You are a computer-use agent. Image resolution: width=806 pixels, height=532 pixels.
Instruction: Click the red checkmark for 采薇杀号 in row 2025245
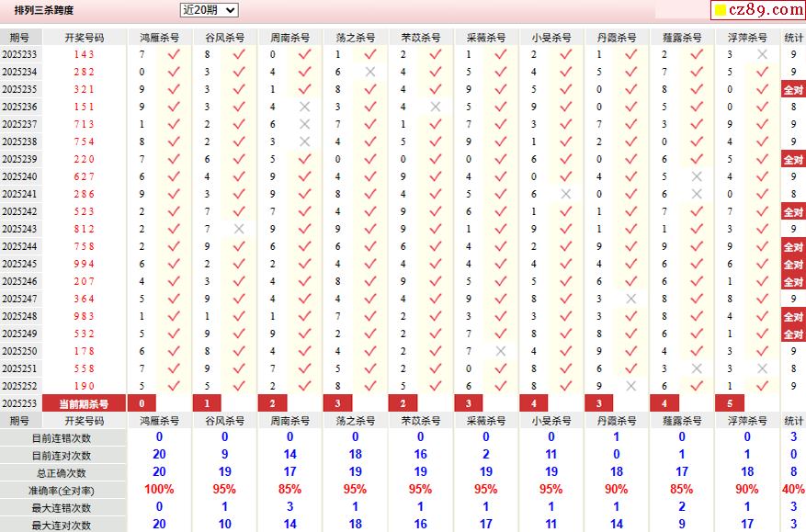tap(501, 264)
